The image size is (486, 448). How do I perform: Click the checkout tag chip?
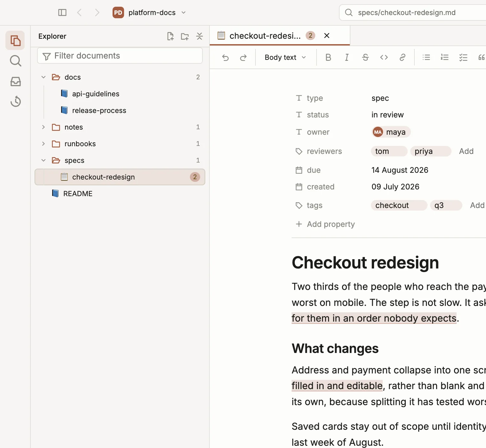(399, 205)
